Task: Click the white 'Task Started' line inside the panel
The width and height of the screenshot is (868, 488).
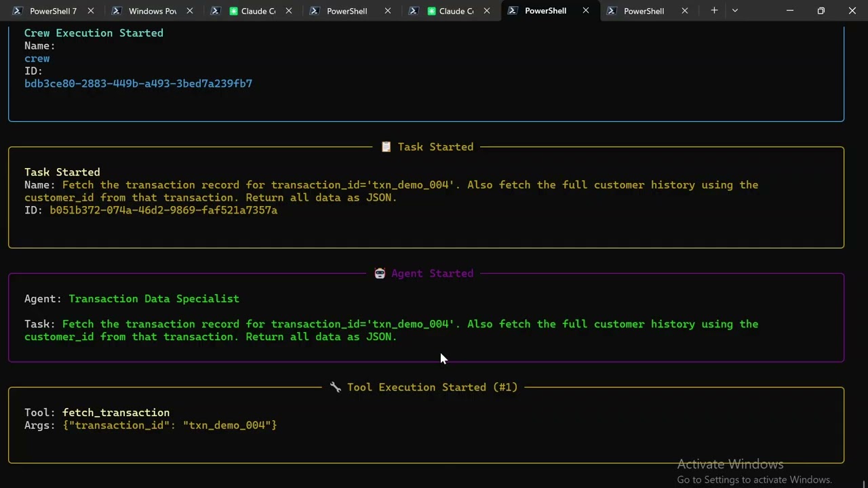Action: (62, 172)
